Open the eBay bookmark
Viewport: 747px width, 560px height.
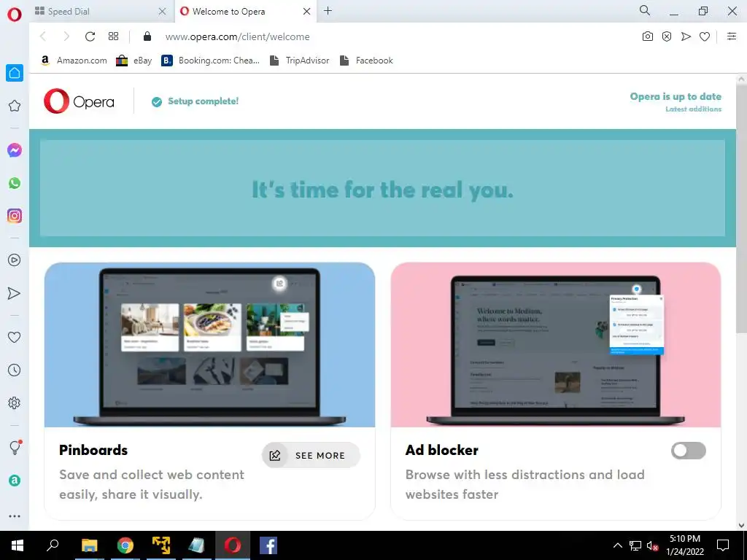(134, 61)
